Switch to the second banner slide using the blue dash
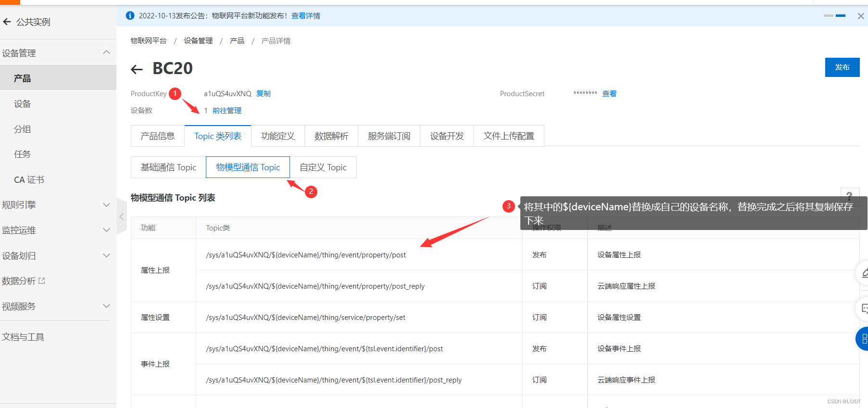868x408 pixels. 841,16
